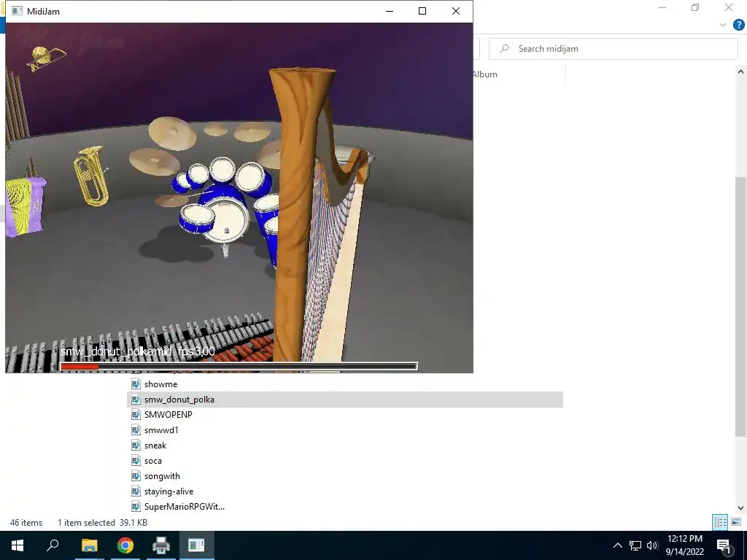The height and width of the screenshot is (560, 747).
Task: Select the SMWOPENP file name
Action: [x=169, y=415]
